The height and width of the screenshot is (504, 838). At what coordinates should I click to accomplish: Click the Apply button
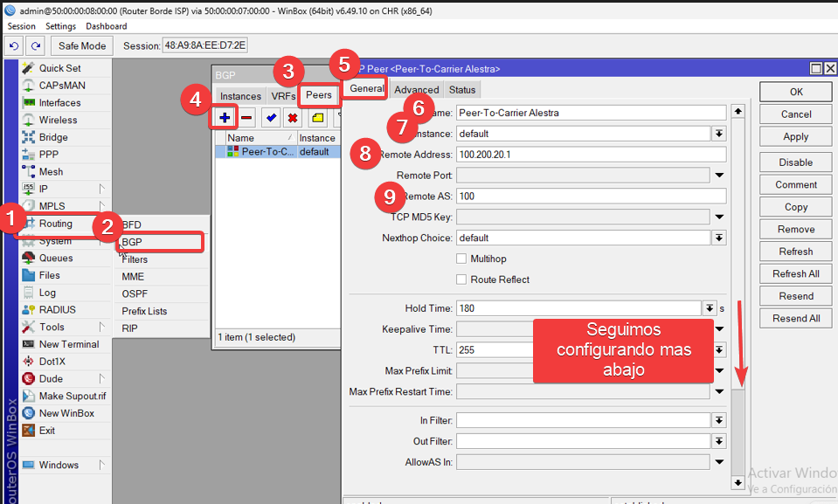(x=795, y=136)
